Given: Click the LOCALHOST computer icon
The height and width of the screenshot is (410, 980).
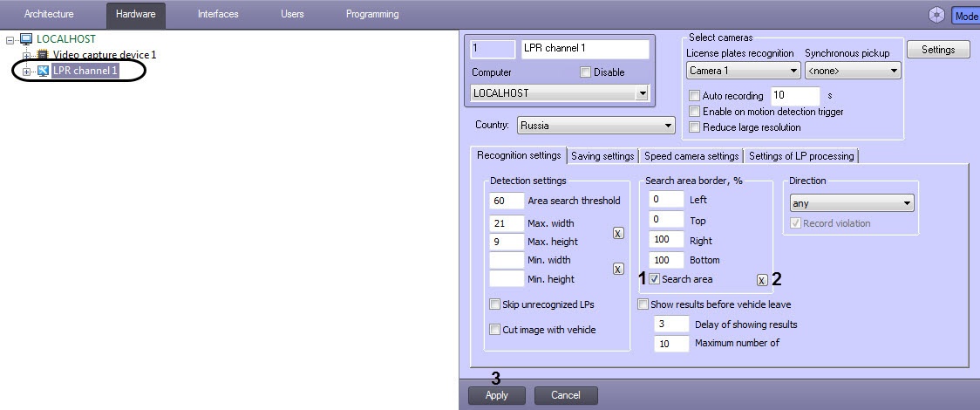Looking at the screenshot, I should click(26, 39).
